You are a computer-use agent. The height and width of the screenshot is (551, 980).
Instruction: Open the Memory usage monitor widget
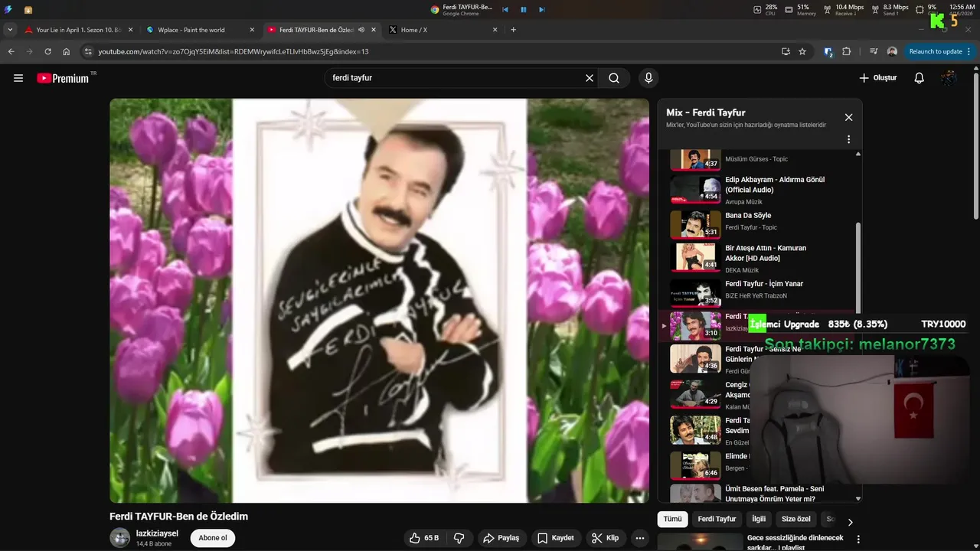pyautogui.click(x=801, y=9)
